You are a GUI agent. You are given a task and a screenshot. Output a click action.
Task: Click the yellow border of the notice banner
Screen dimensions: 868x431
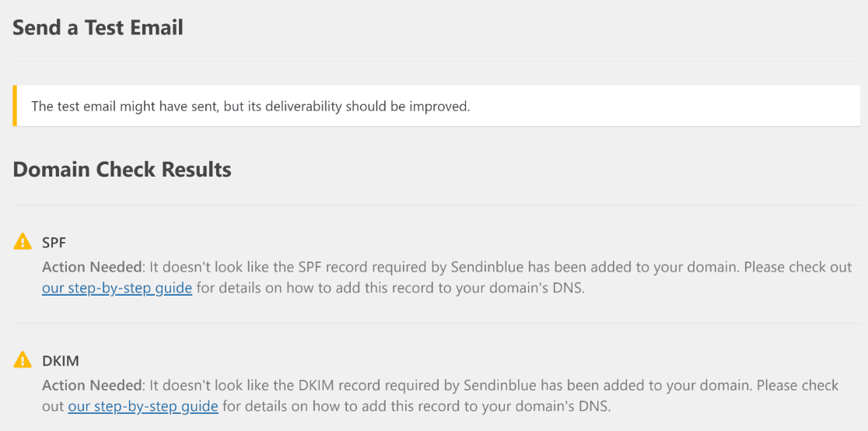tap(15, 105)
